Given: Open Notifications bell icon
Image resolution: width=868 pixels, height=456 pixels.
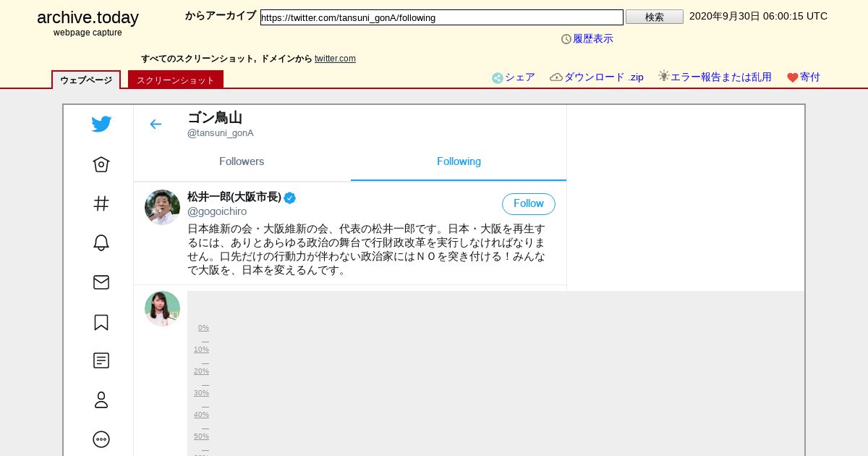Looking at the screenshot, I should tap(101, 242).
